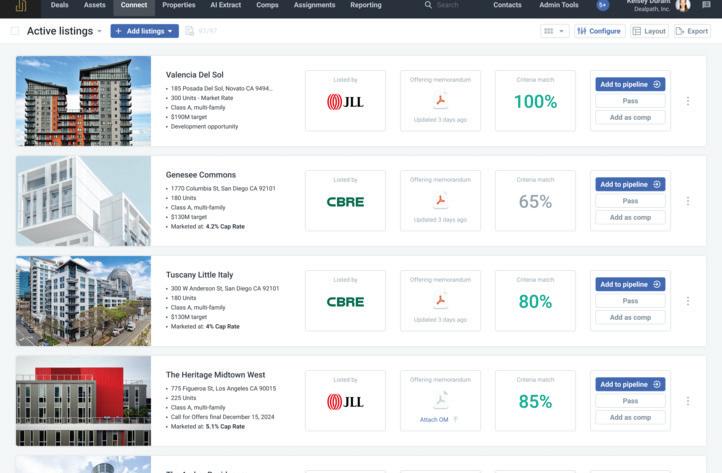Open the Tuscany Little Italy building photo
This screenshot has height=473, width=722.
83,301
